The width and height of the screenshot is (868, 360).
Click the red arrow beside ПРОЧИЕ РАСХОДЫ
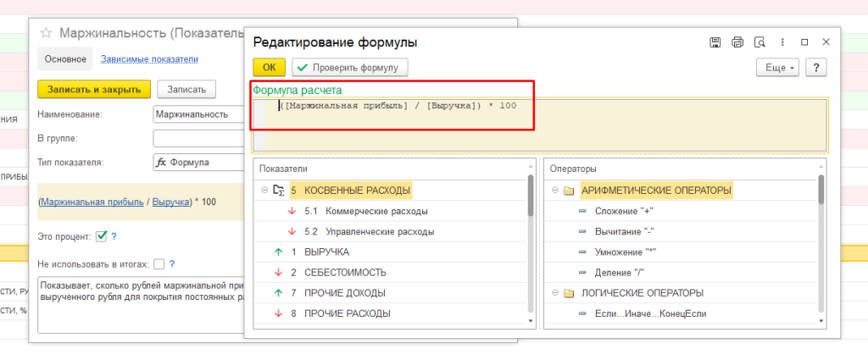coord(278,313)
